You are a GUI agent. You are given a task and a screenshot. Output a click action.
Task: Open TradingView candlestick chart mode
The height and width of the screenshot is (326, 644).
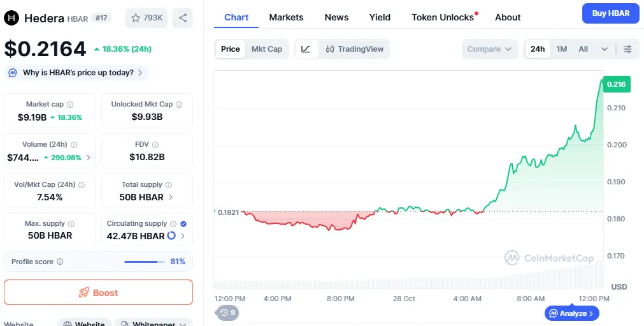[x=354, y=49]
